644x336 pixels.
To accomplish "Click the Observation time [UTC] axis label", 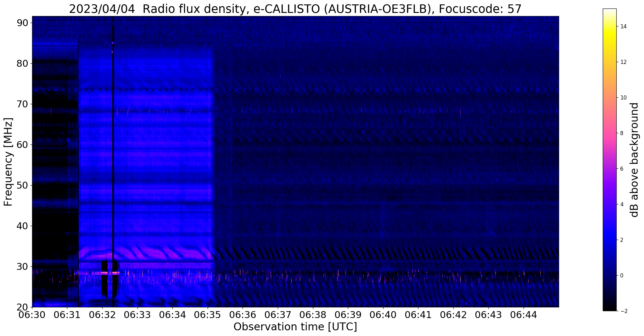I will click(295, 327).
